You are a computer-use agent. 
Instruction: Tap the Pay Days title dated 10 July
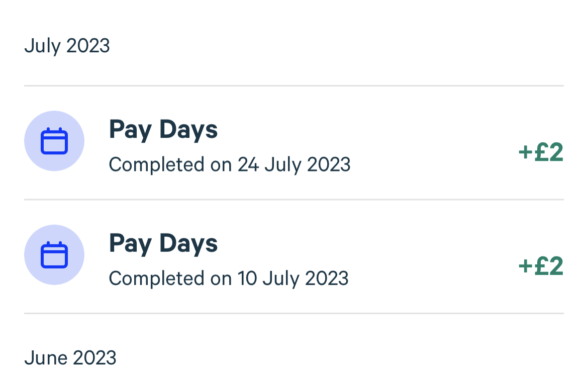[163, 243]
